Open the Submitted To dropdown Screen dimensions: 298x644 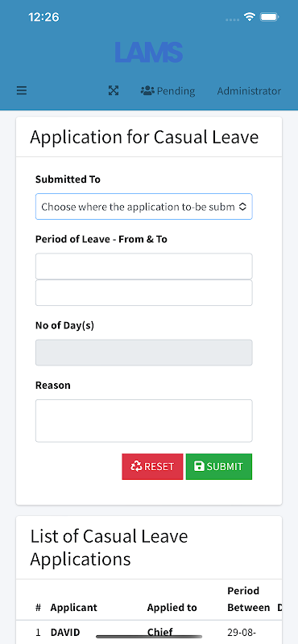pyautogui.click(x=144, y=207)
